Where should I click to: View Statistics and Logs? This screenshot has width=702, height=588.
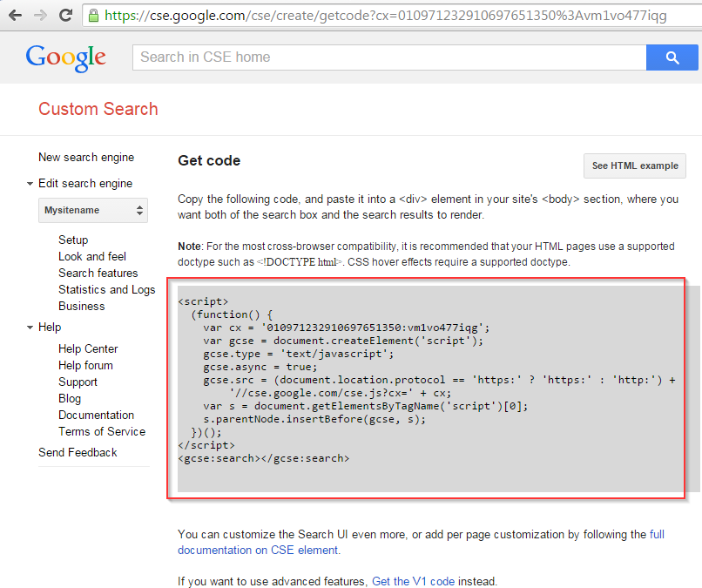(106, 290)
